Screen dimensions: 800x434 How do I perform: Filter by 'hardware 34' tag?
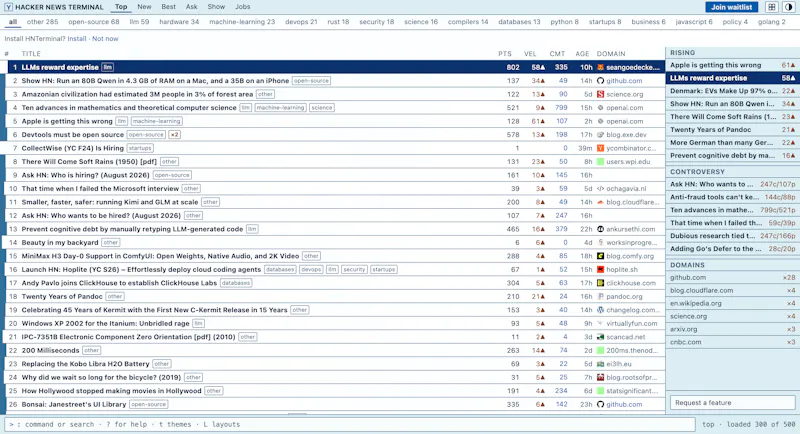pos(179,22)
